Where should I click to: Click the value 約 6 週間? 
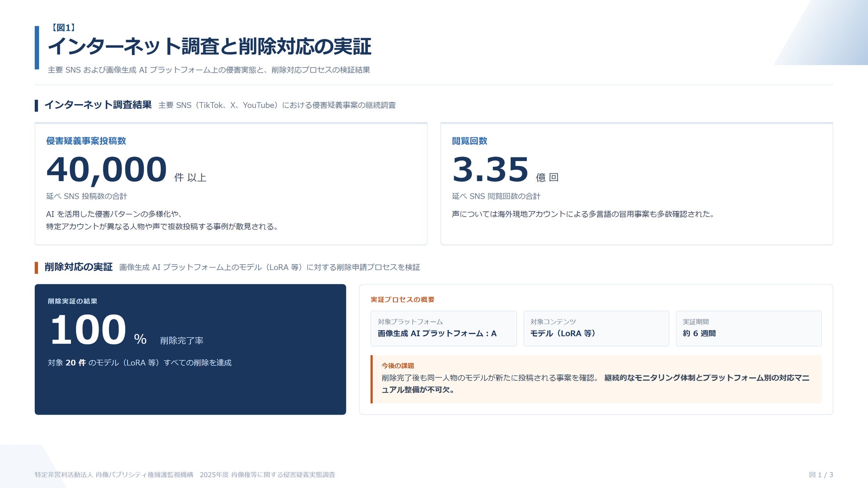click(699, 333)
